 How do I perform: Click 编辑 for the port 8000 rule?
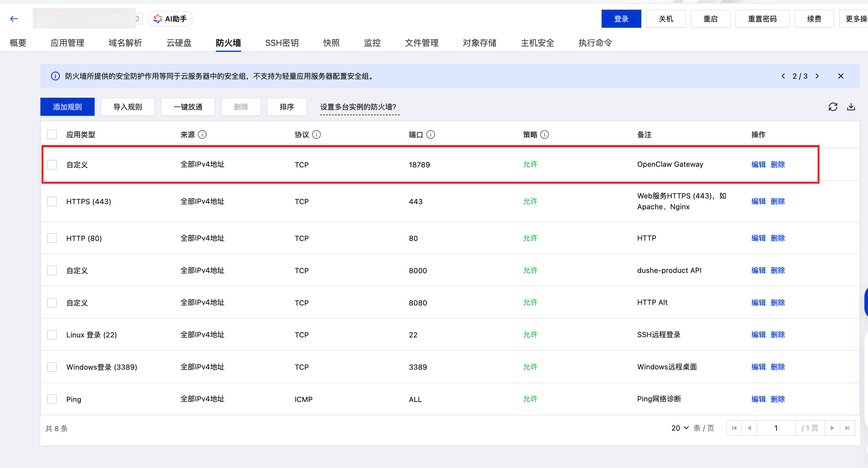758,270
